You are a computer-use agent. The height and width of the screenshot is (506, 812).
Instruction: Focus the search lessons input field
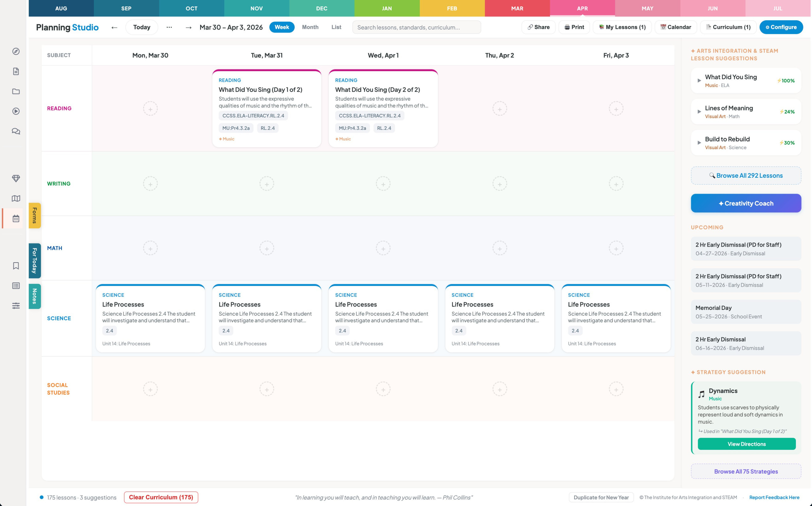416,27
